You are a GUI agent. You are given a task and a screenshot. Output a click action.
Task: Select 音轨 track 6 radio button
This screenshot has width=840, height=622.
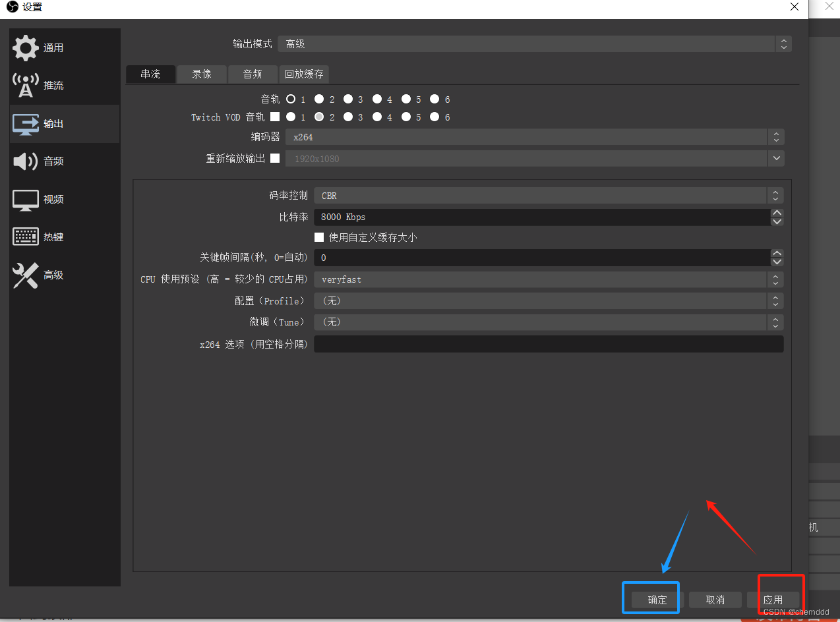click(435, 99)
